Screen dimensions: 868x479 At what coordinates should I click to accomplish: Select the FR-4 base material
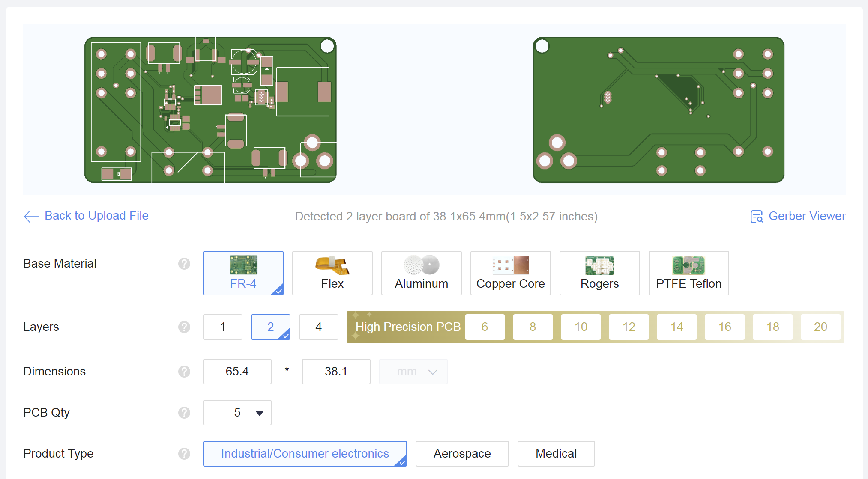coord(243,273)
